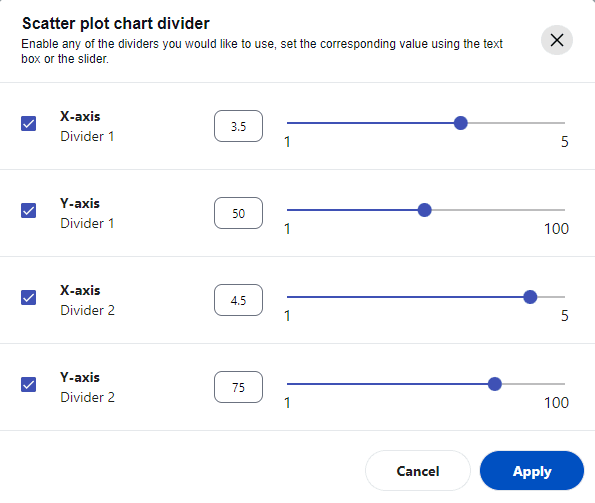This screenshot has width=595, height=503.
Task: Click the grey portion of Y-axis Divider 1 slider track
Action: [498, 210]
